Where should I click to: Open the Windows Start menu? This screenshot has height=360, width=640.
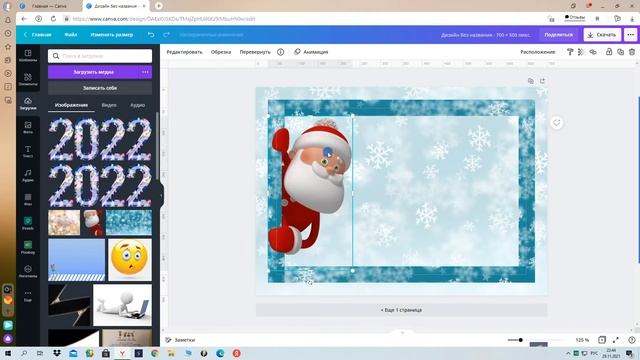(8, 353)
